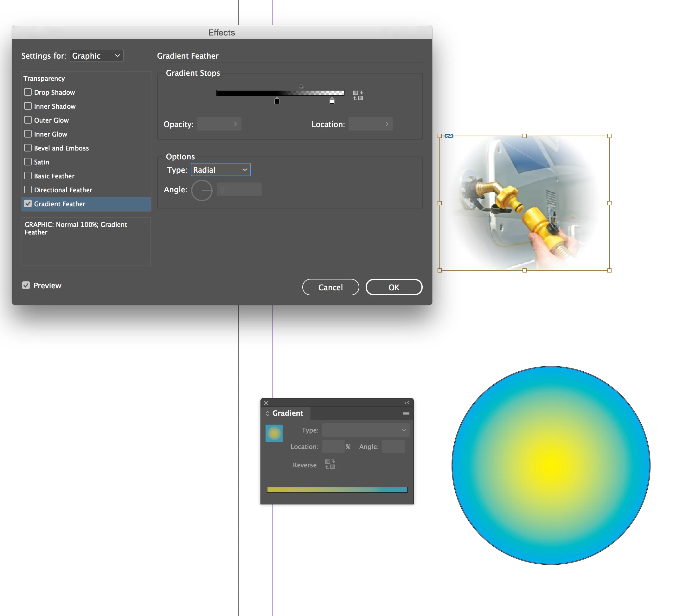673x616 pixels.
Task: Click the Angle dial control
Action: pyautogui.click(x=202, y=190)
